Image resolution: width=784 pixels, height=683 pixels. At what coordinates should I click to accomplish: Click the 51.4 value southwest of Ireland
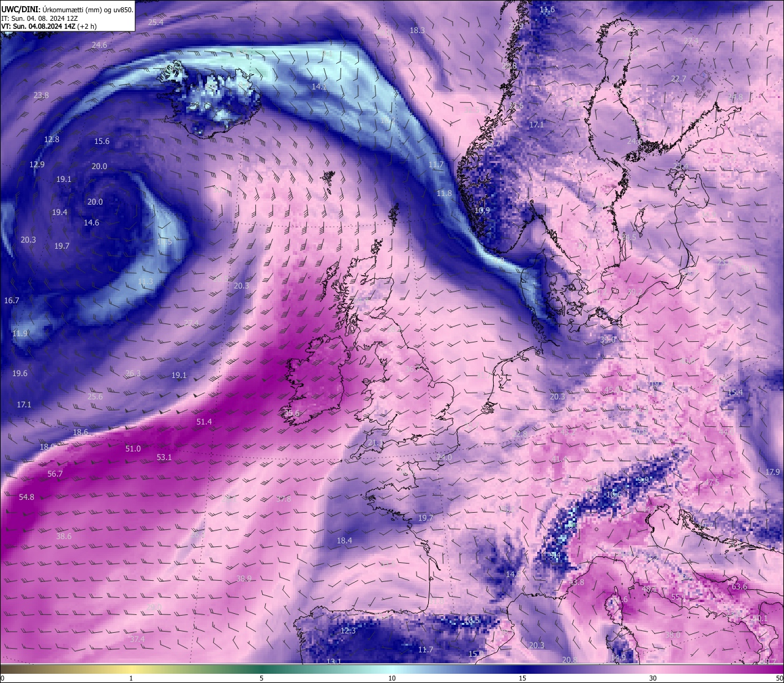[x=204, y=421]
